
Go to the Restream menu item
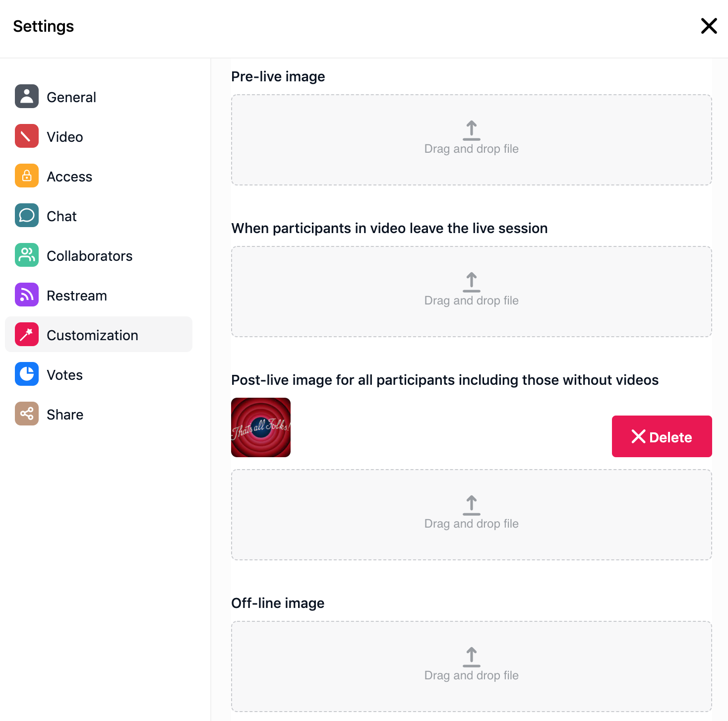pyautogui.click(x=99, y=295)
